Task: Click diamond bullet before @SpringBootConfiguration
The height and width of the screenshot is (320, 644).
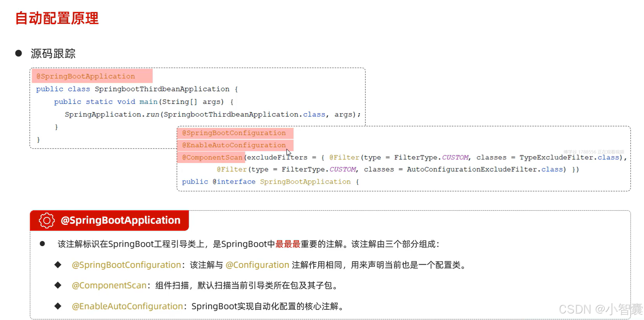Action: (x=58, y=265)
